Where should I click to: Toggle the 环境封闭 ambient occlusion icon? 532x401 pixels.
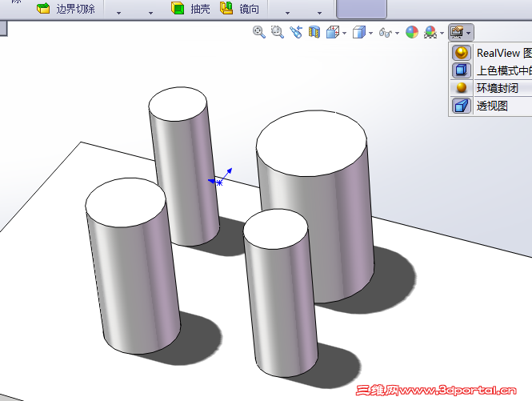(461, 88)
